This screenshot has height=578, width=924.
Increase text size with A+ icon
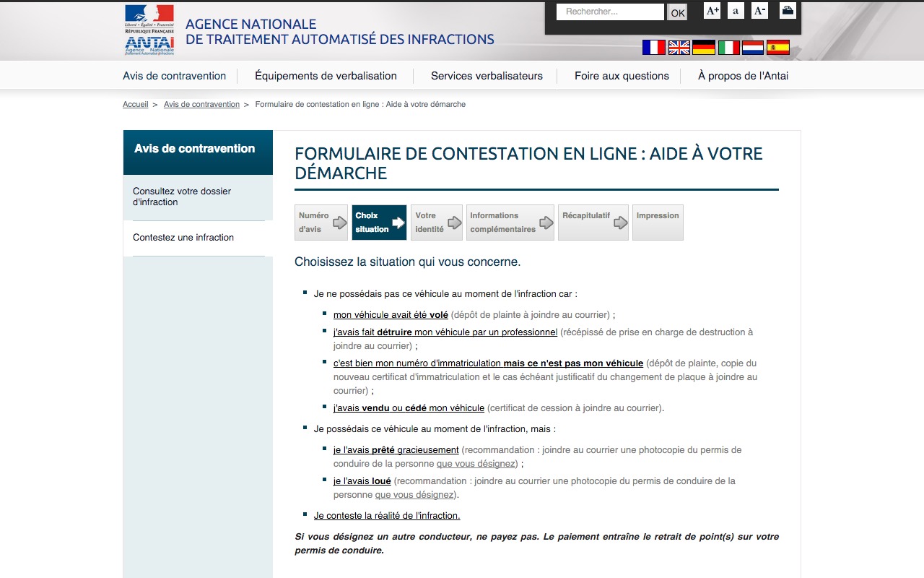click(712, 11)
